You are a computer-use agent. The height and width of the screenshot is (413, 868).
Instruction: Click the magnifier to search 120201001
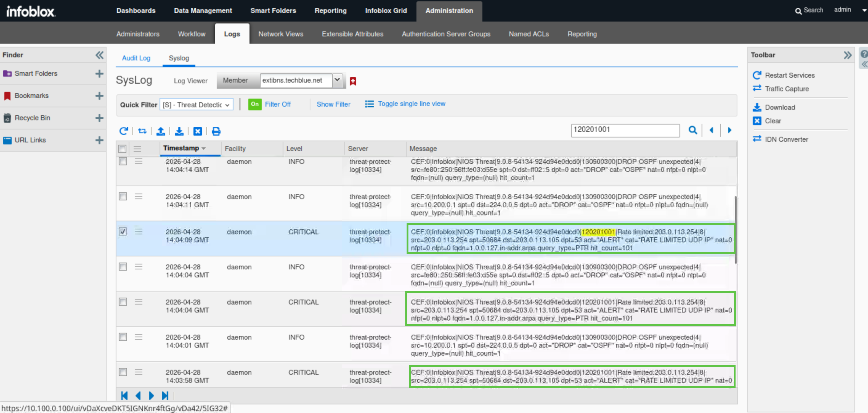(x=693, y=130)
